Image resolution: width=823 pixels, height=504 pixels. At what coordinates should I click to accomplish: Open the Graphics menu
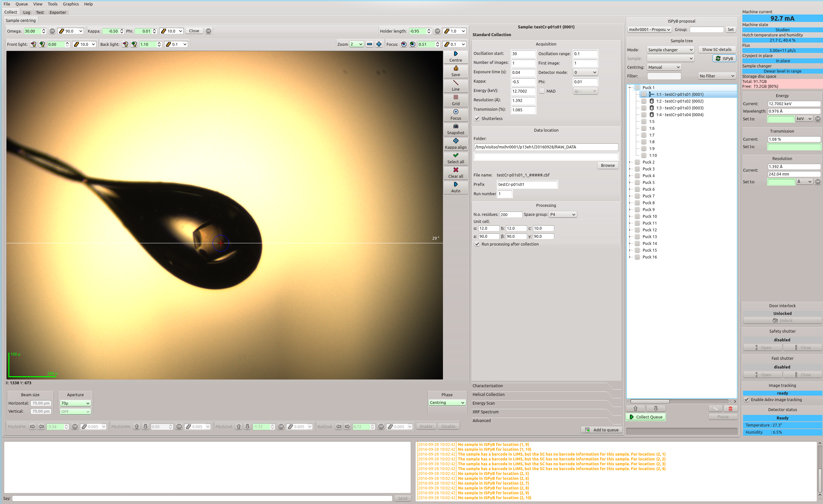click(x=71, y=4)
